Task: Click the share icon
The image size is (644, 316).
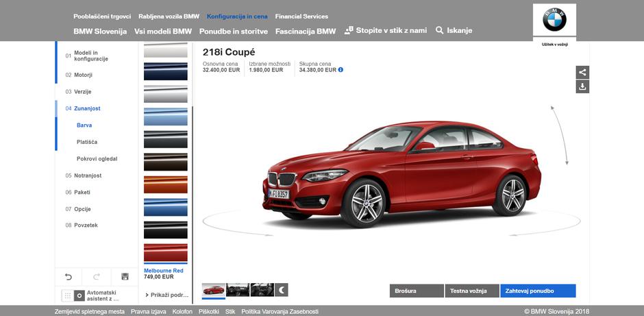Action: point(582,73)
